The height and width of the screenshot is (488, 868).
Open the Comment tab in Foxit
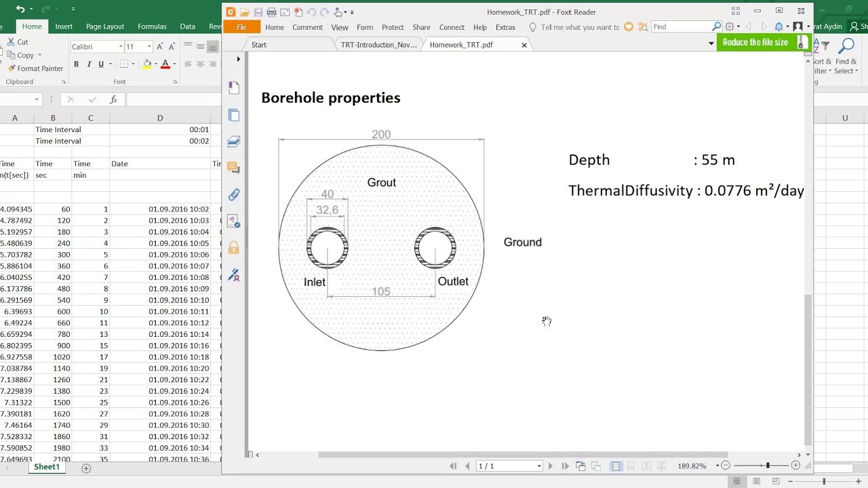pyautogui.click(x=307, y=27)
